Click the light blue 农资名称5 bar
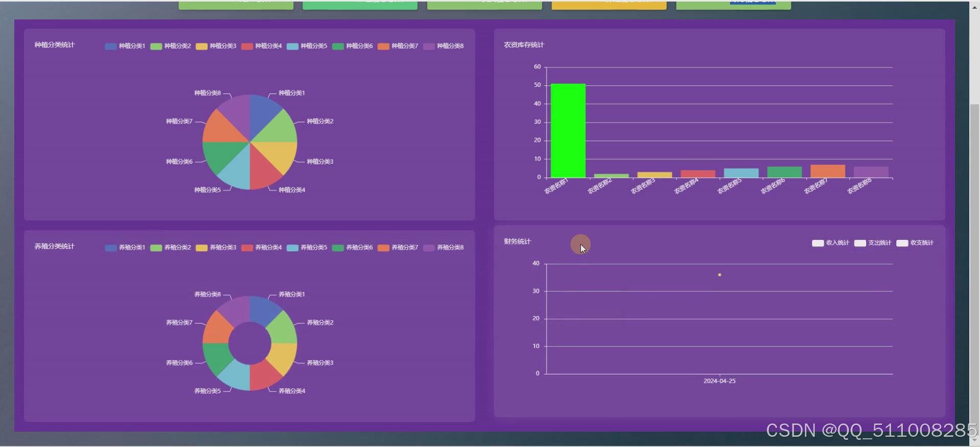Viewport: 980px width, 447px height. (741, 173)
